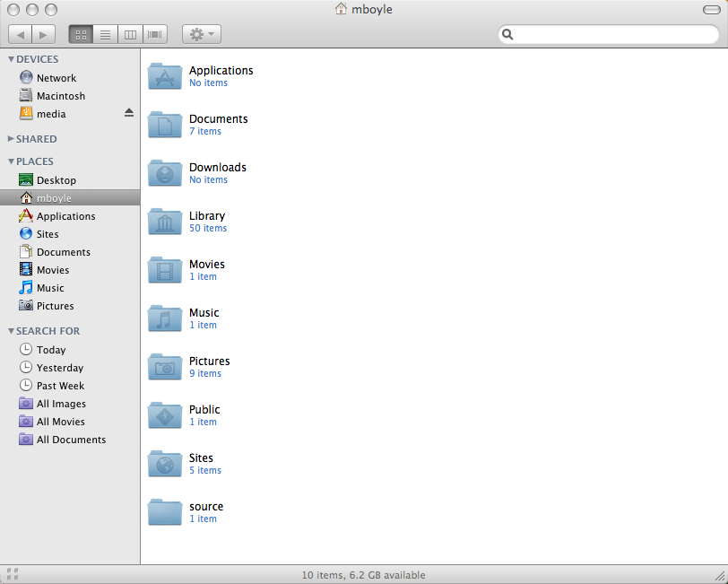The image size is (728, 584).
Task: Open the gear Action menu
Action: (202, 34)
